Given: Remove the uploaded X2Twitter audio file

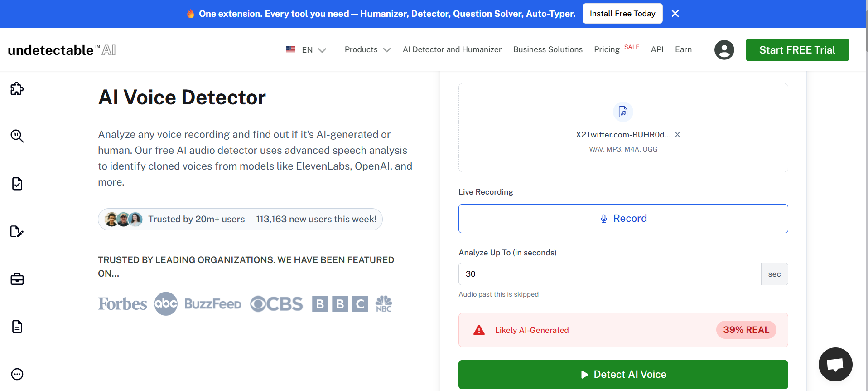Looking at the screenshot, I should click(677, 135).
